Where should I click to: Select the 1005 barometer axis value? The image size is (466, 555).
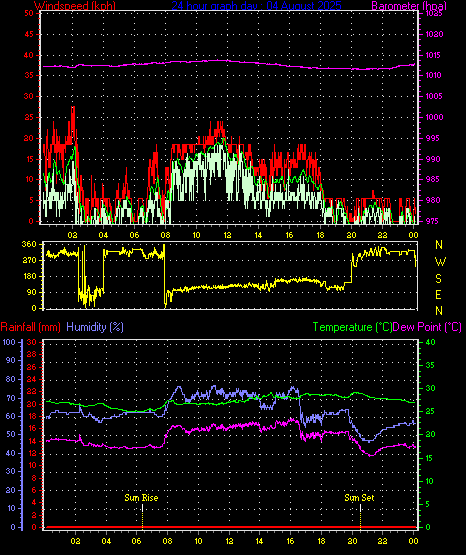(435, 96)
